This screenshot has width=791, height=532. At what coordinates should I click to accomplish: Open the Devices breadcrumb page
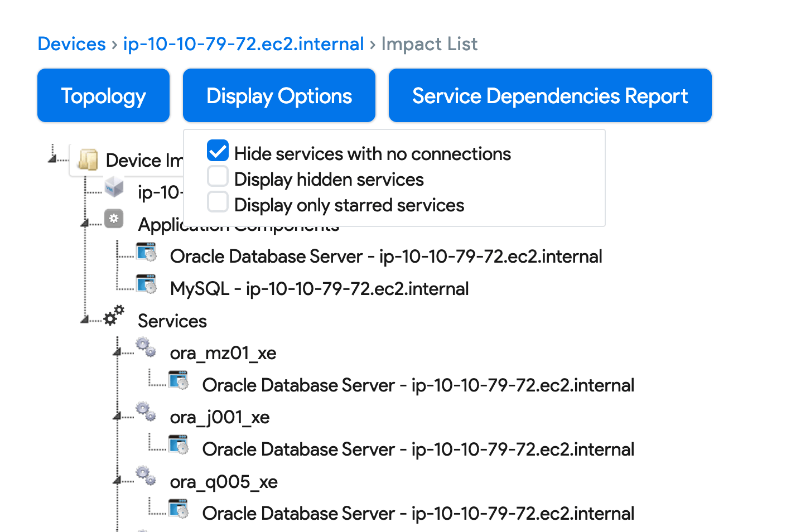click(71, 43)
